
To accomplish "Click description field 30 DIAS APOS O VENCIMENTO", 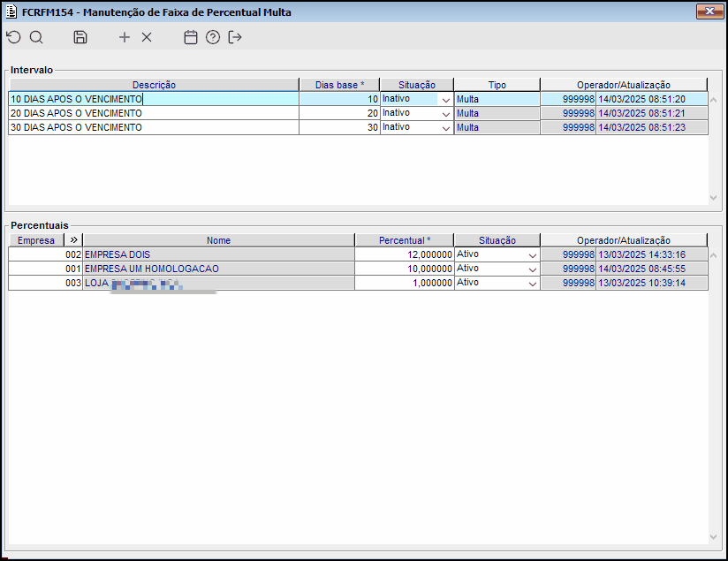I will (154, 127).
